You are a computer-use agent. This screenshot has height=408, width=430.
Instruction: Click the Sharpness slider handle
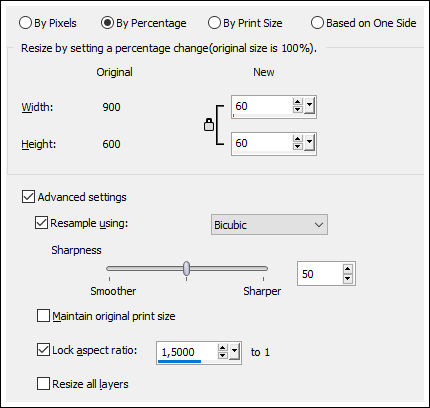click(x=187, y=268)
